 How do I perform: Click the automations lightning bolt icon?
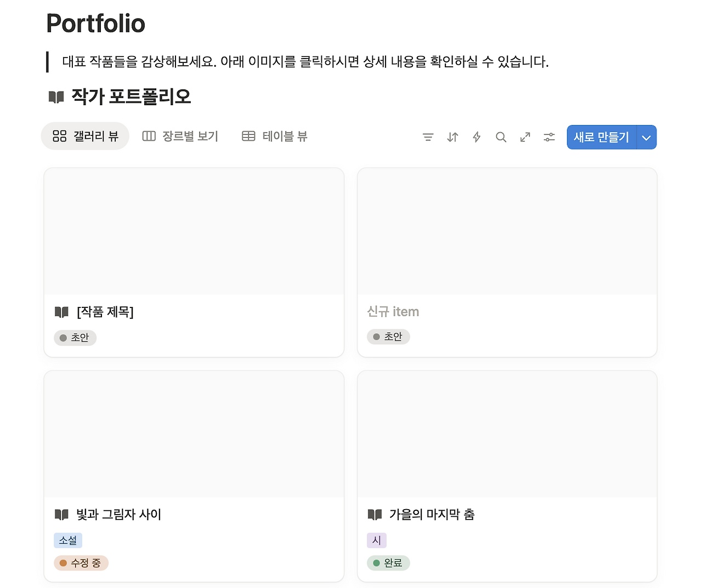476,137
